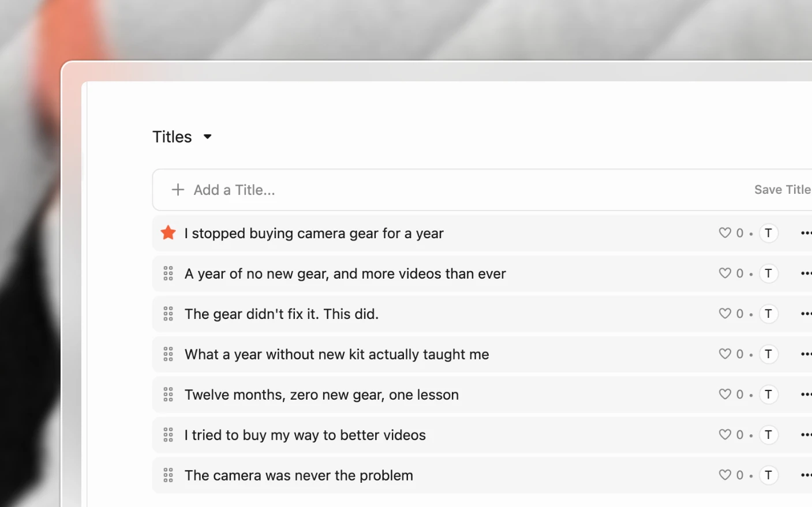Click drag handle beside "The gear didn't fix it"
812x507 pixels.
[x=168, y=314]
